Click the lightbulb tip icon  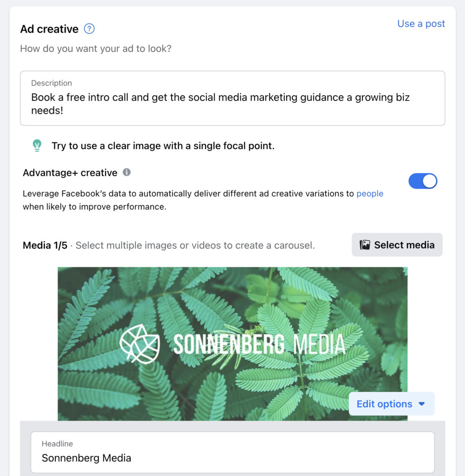tap(37, 145)
